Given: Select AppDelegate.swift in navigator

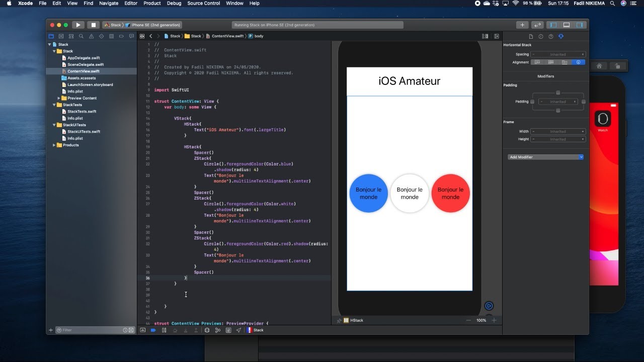Looking at the screenshot, I should click(84, 58).
